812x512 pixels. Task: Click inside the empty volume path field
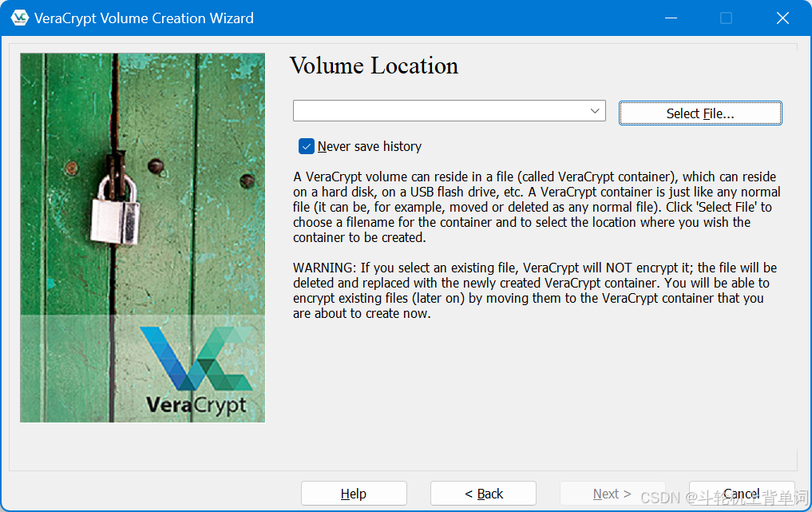click(x=439, y=110)
